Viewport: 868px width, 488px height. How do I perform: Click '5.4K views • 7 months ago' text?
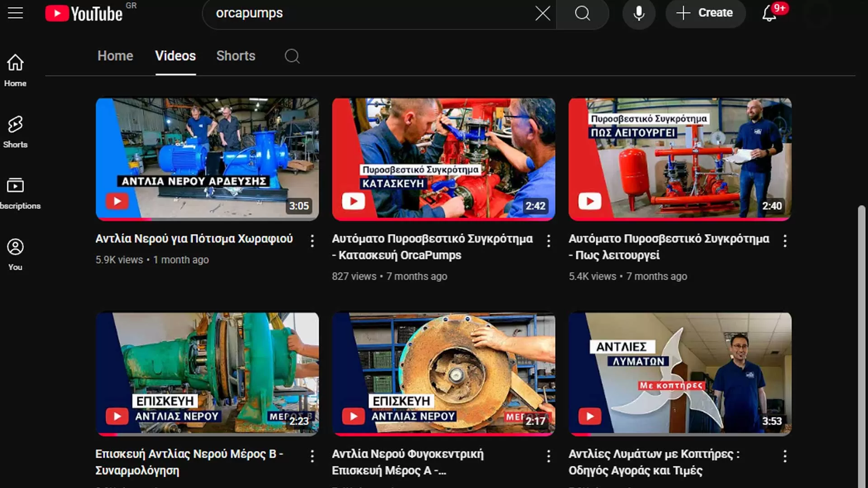627,276
